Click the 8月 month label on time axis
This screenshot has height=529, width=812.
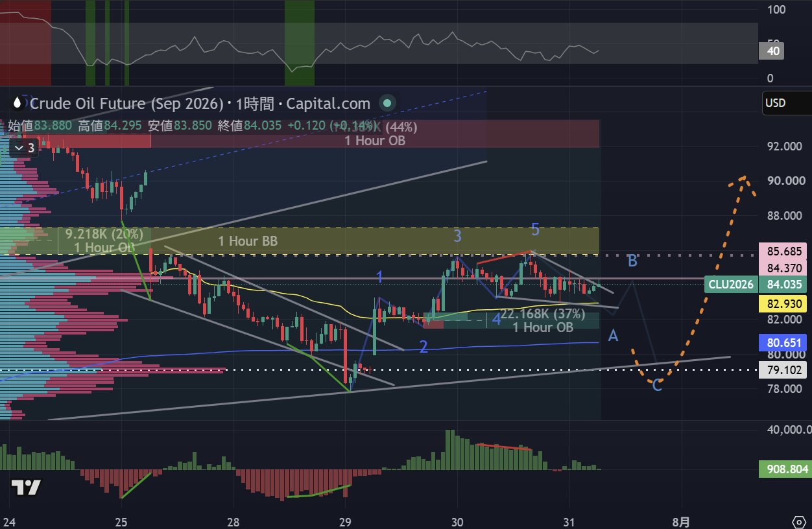point(681,523)
